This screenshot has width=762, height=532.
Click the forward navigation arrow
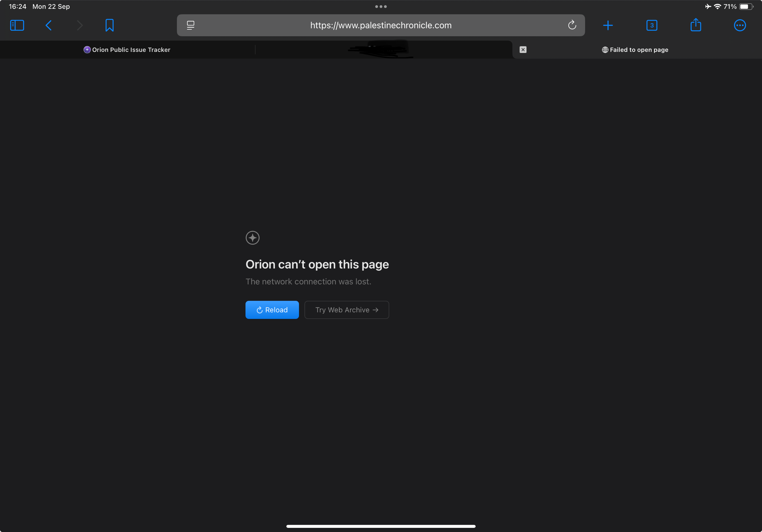point(80,25)
